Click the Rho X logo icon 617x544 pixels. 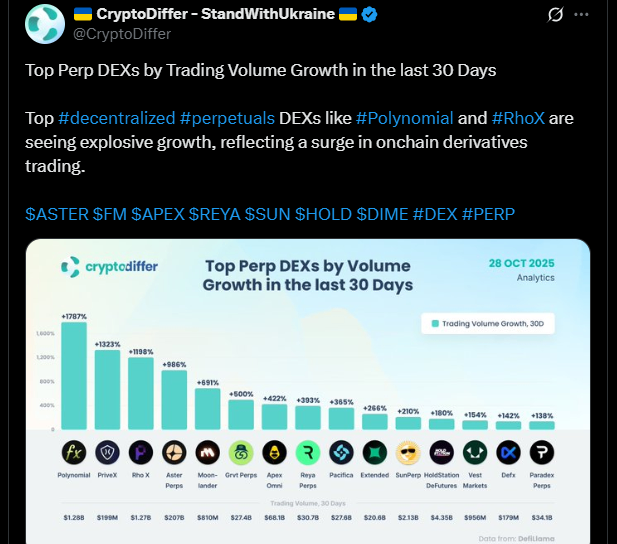[x=140, y=450]
